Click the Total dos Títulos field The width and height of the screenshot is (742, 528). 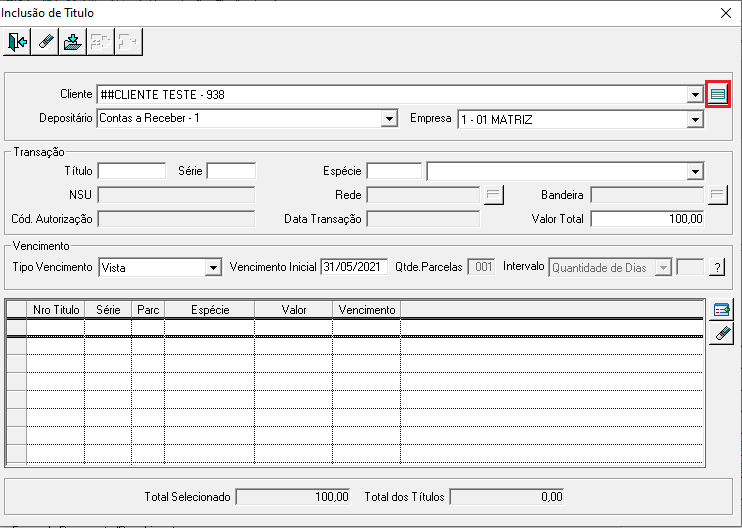507,497
